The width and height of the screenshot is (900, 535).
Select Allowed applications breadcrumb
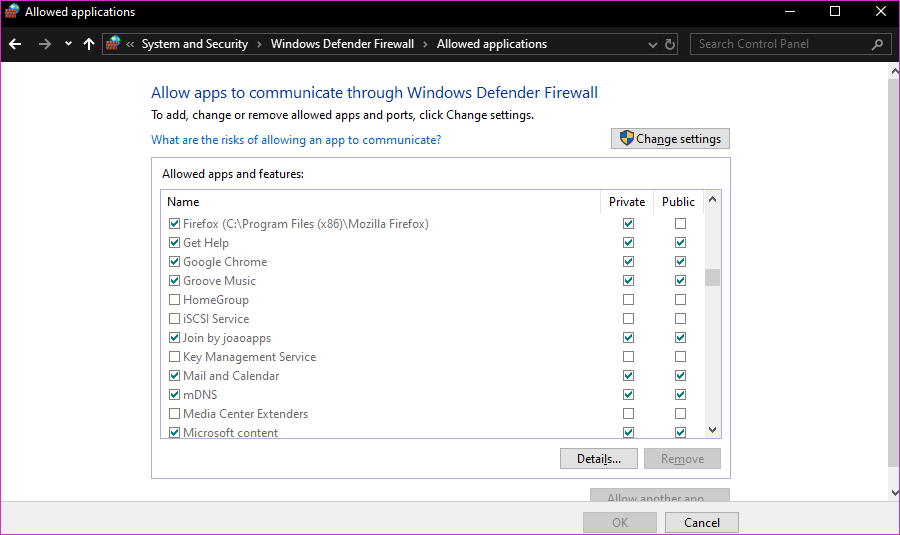click(492, 44)
